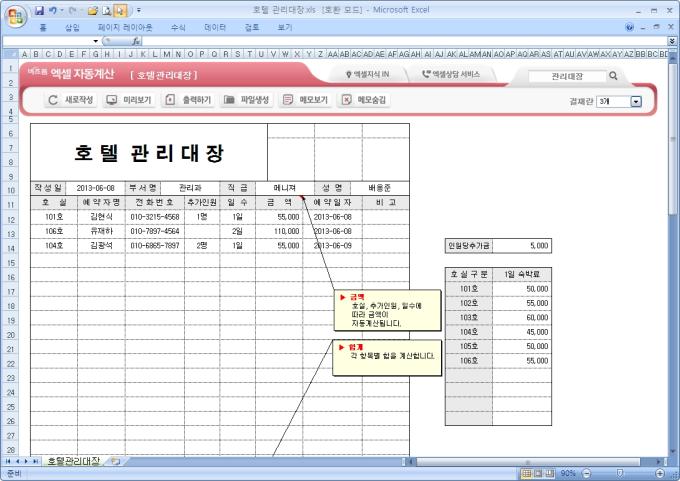Click the search magnifier icon

click(x=613, y=75)
